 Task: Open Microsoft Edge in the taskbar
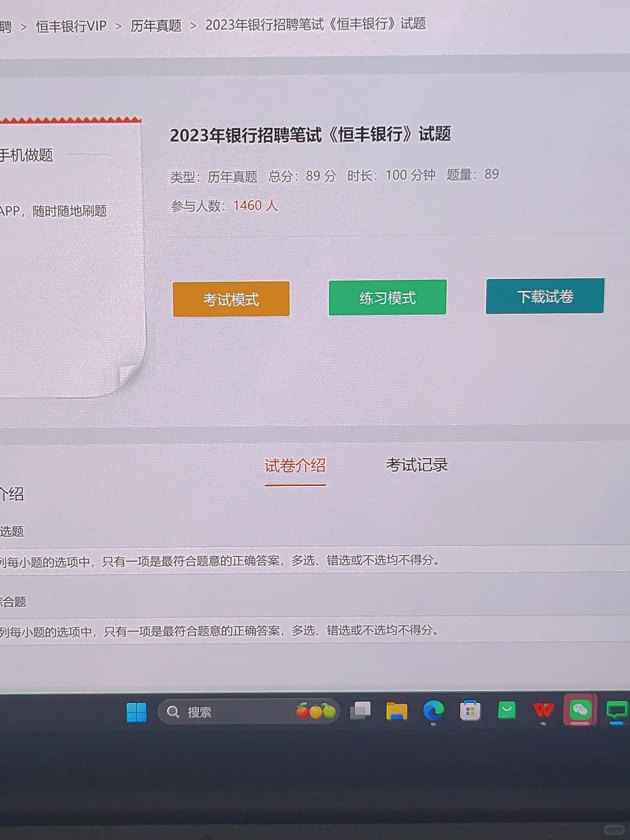[x=433, y=711]
